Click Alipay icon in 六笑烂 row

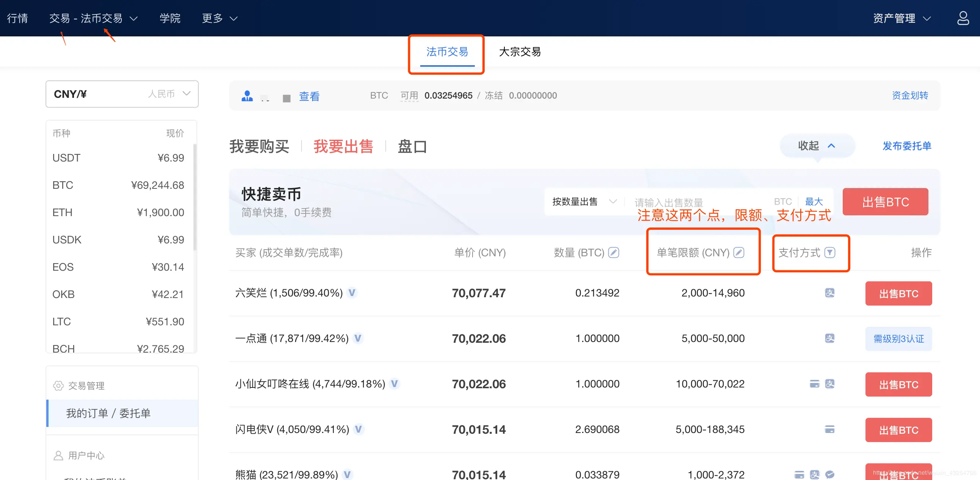[829, 292]
